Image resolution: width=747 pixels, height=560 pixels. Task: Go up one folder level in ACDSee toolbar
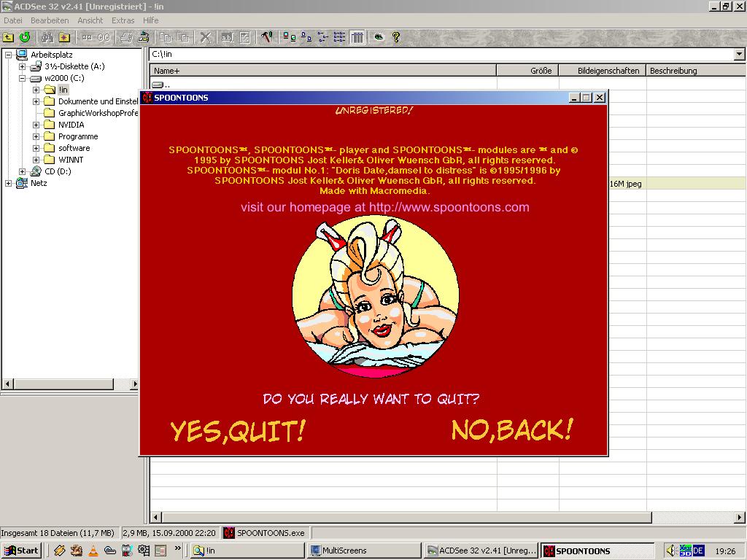tap(8, 37)
